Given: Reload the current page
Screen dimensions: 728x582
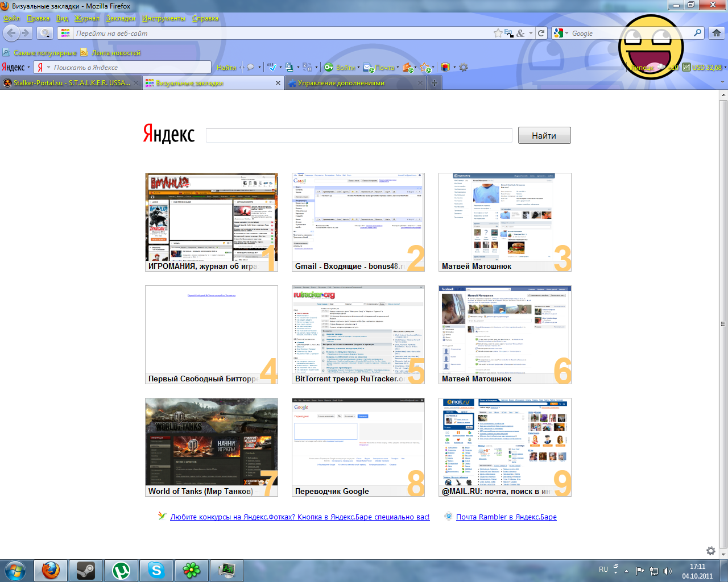Looking at the screenshot, I should pos(541,33).
